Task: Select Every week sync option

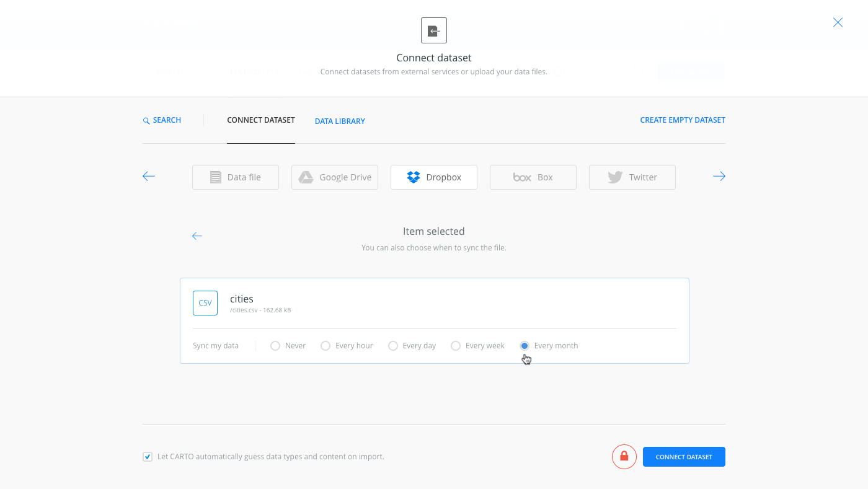Action: point(456,346)
